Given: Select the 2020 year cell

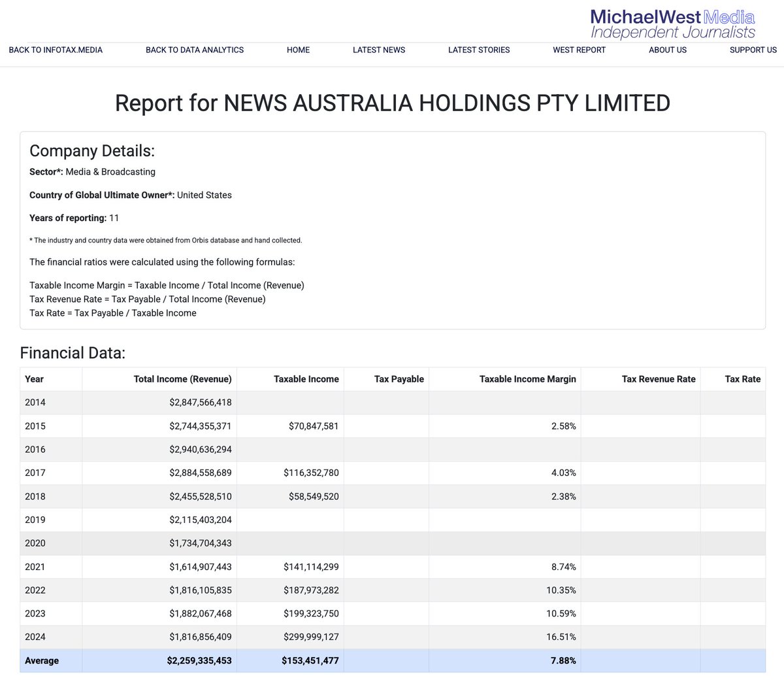Looking at the screenshot, I should pyautogui.click(x=51, y=543).
